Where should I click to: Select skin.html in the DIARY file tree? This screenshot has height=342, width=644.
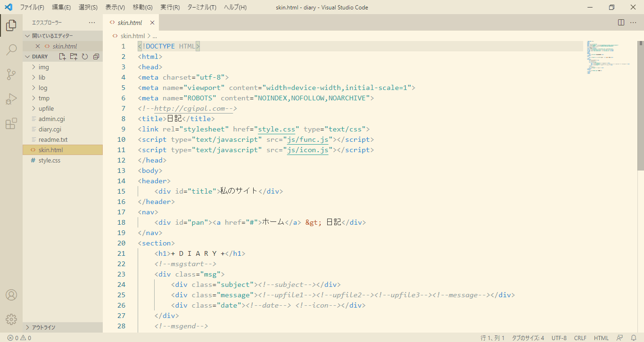pyautogui.click(x=63, y=150)
